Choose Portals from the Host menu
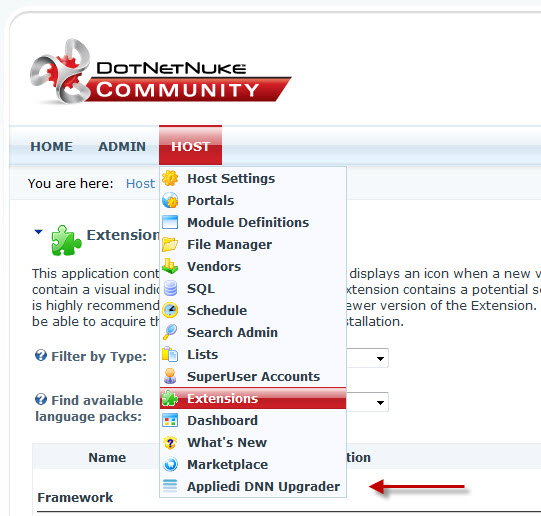 click(x=253, y=200)
